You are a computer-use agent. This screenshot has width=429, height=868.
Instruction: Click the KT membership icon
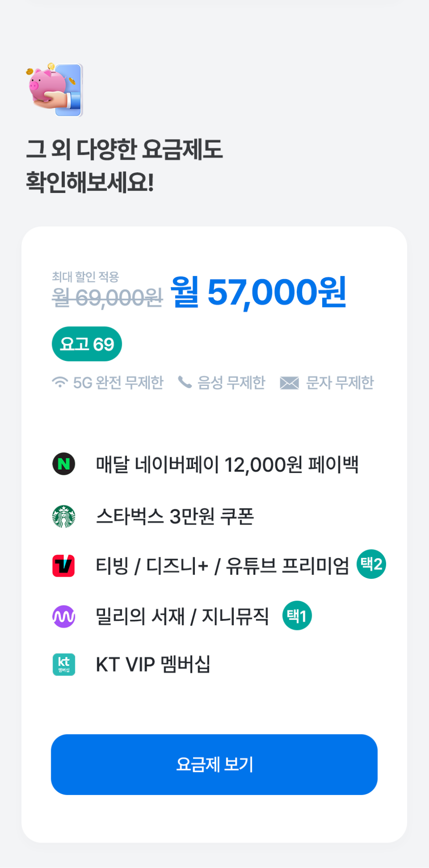click(64, 665)
